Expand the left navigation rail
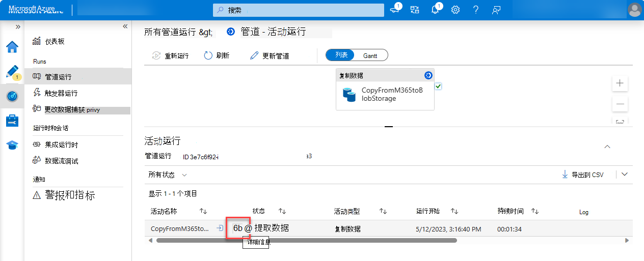644x261 pixels. click(18, 26)
